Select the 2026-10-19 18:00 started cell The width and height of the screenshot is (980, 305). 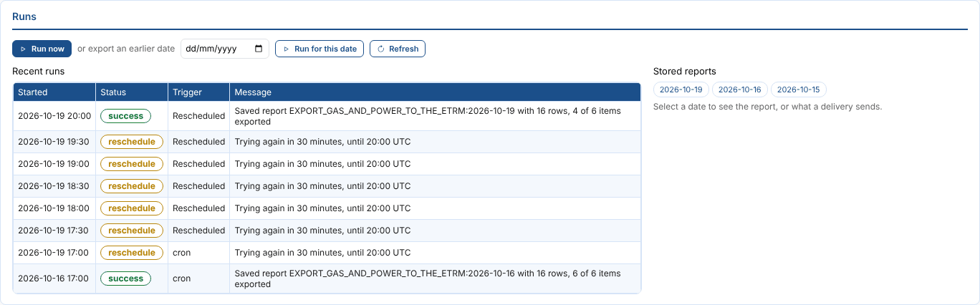coord(54,208)
